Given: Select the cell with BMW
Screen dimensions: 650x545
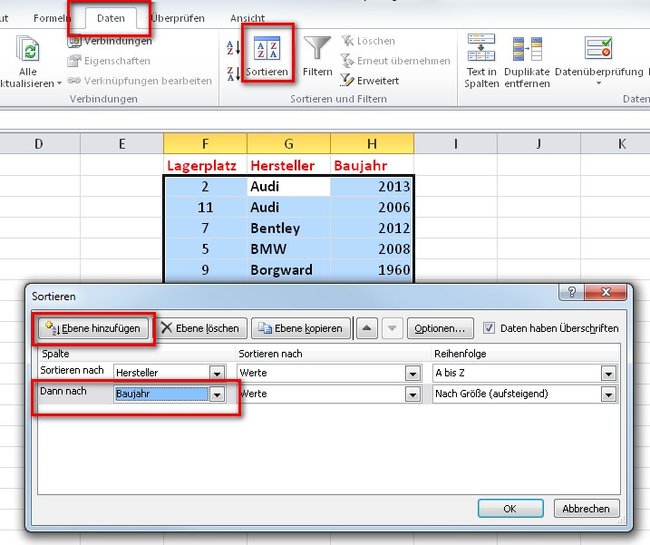Looking at the screenshot, I should tap(289, 249).
